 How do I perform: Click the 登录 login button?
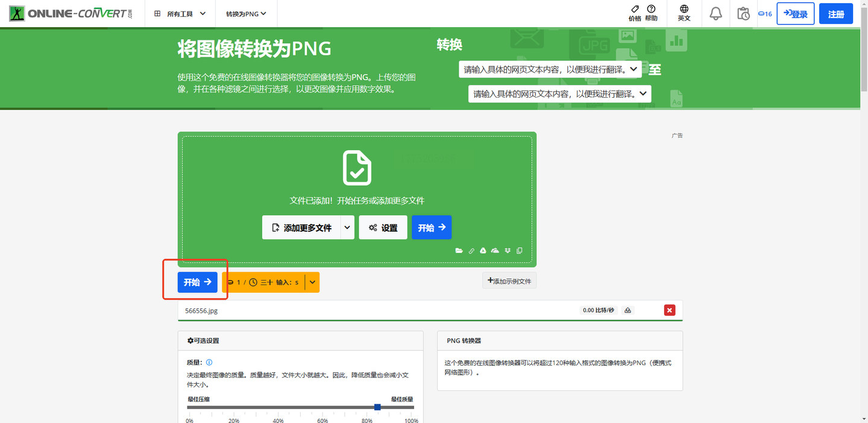[795, 14]
